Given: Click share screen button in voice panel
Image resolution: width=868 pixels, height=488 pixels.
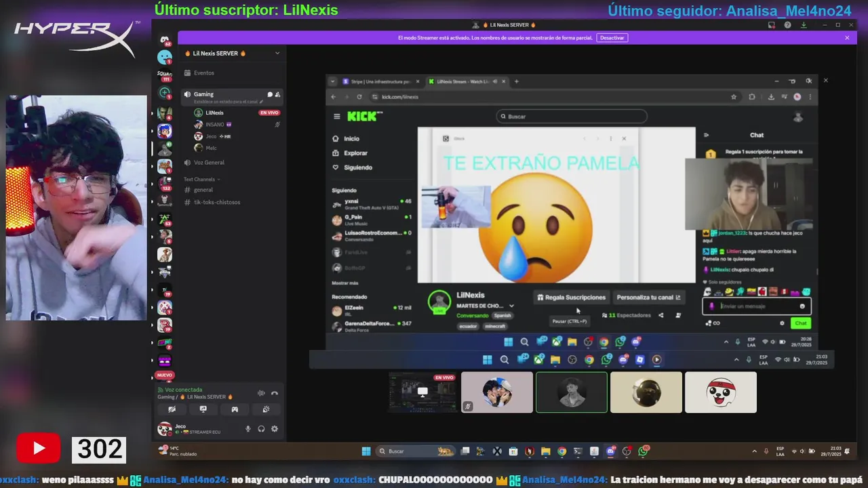Looking at the screenshot, I should click(203, 409).
